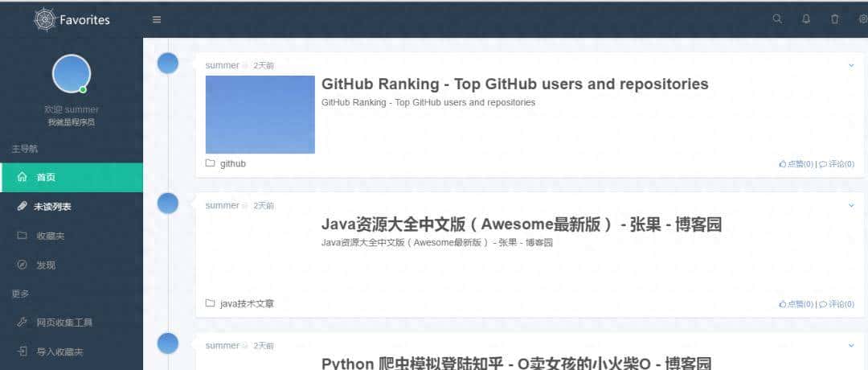The height and width of the screenshot is (370, 868).
Task: Click GitHub Ranking description subtitle text
Action: (x=428, y=102)
